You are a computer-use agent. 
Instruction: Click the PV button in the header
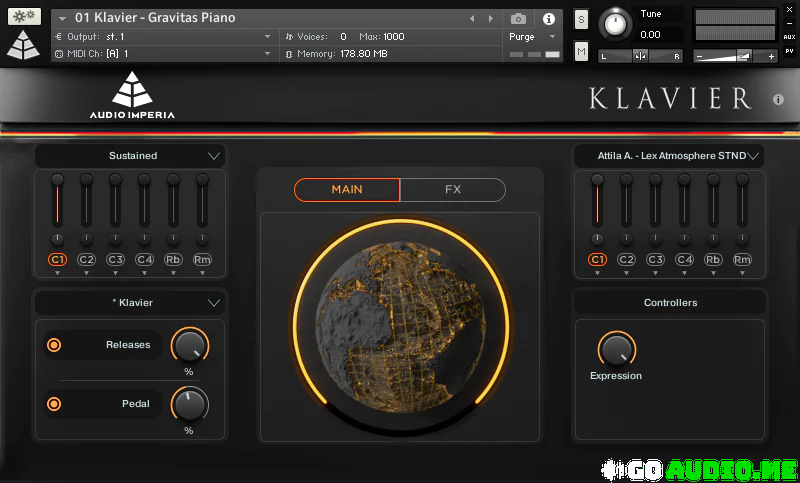pos(789,50)
